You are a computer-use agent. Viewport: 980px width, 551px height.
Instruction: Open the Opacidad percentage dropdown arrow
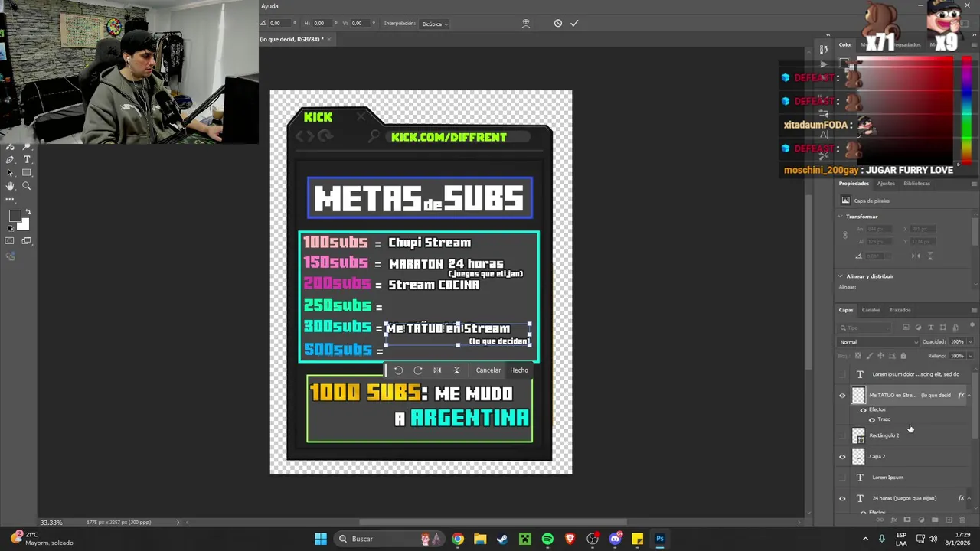click(x=970, y=342)
